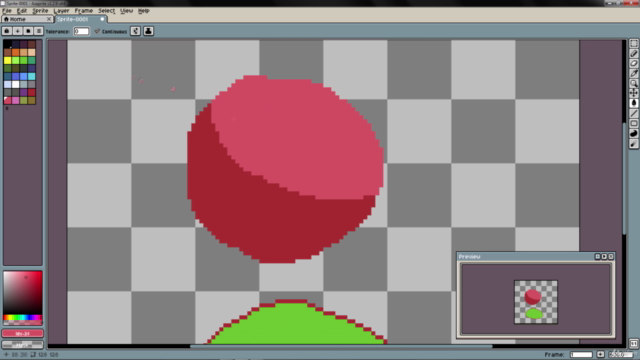This screenshot has width=640, height=360.
Task: Toggle the timeline button at bottom right
Action: click(x=633, y=344)
